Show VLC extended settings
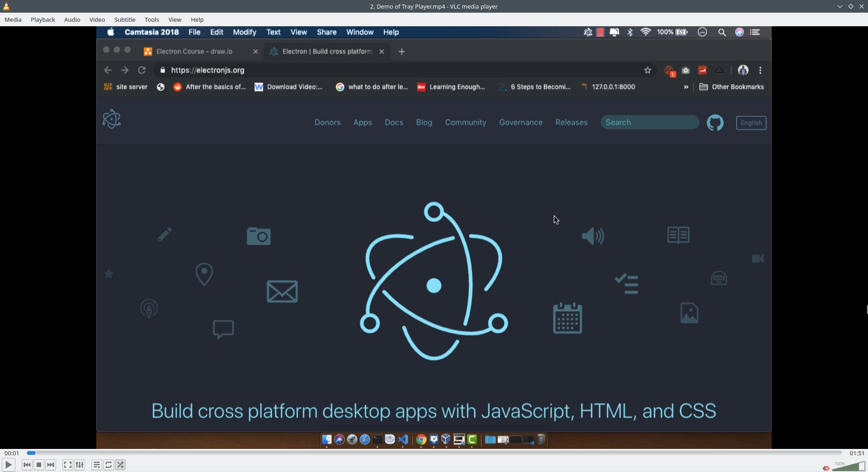The image size is (868, 472). pos(80,465)
